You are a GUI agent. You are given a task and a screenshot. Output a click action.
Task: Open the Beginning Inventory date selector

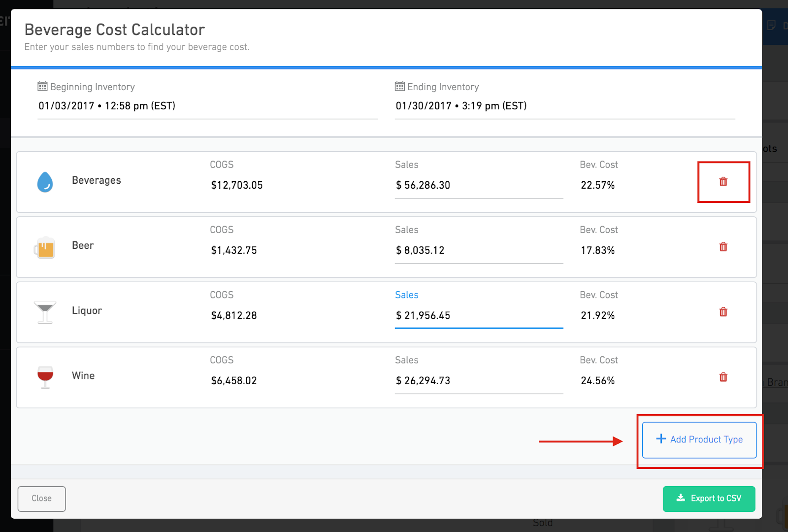(x=207, y=106)
